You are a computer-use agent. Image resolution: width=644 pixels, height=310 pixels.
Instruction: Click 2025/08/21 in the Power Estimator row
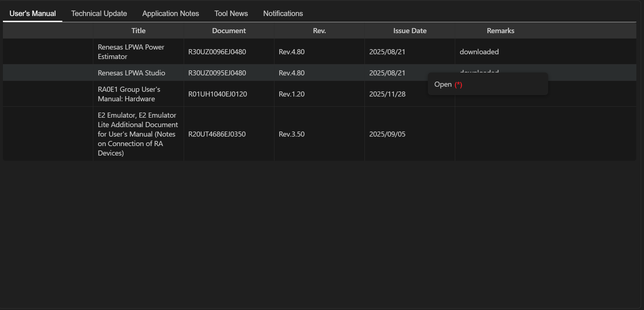click(387, 52)
